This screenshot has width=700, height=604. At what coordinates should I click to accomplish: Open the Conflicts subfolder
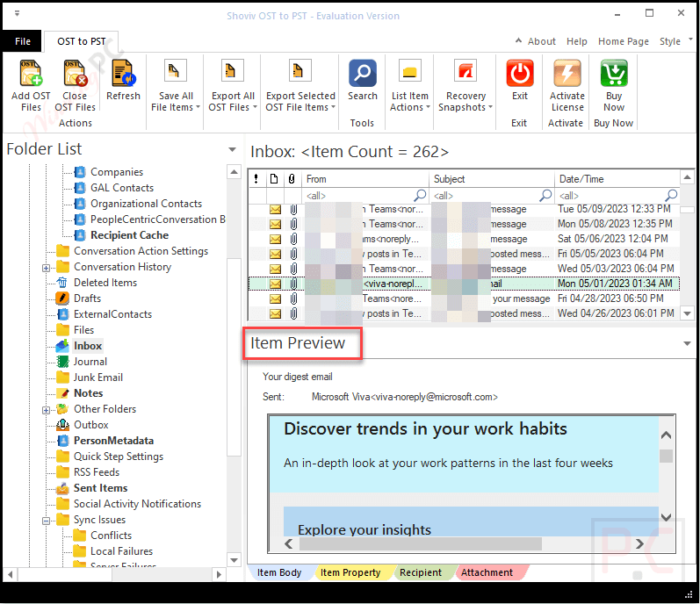(112, 536)
